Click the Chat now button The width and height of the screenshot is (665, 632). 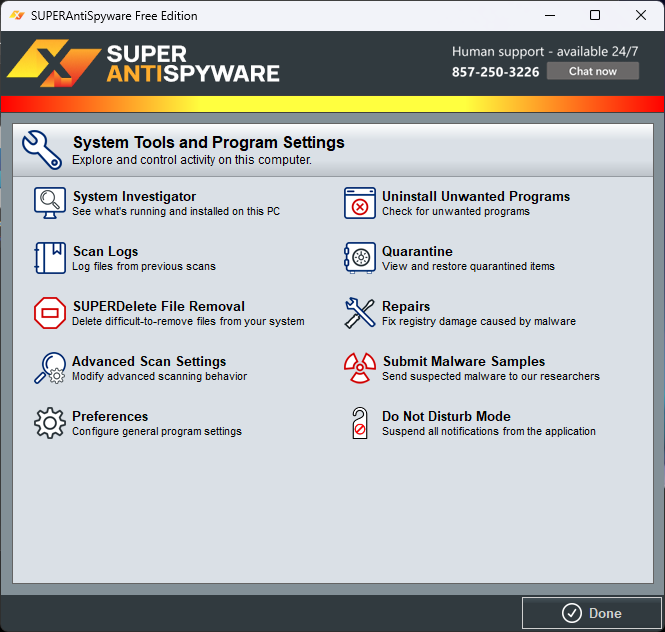click(x=592, y=71)
